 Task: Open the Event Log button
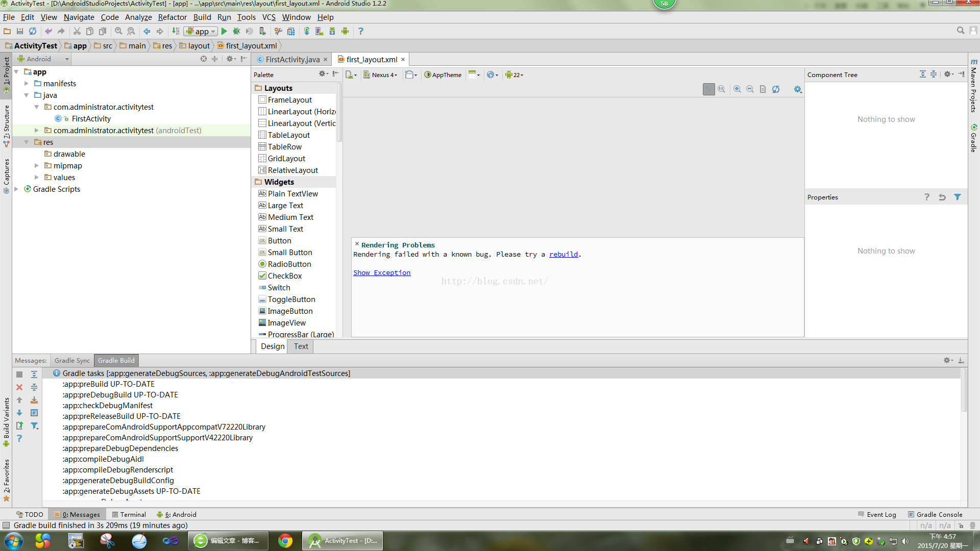pyautogui.click(x=877, y=515)
